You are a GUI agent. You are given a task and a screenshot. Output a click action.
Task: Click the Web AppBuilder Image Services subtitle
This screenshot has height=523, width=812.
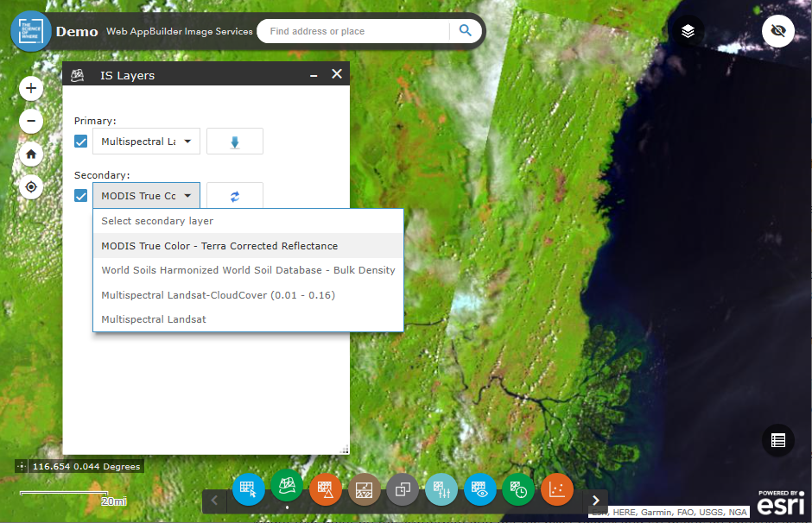180,31
